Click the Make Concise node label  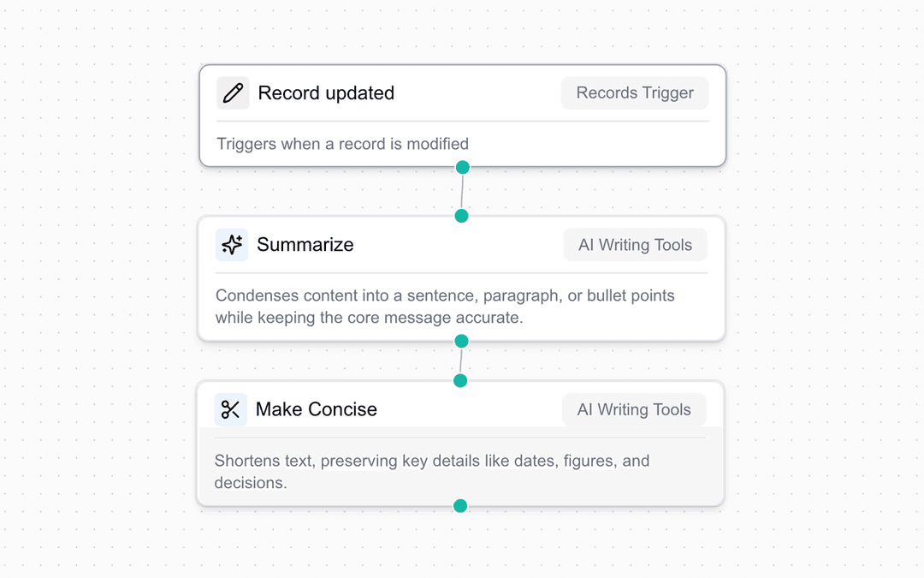coord(316,409)
